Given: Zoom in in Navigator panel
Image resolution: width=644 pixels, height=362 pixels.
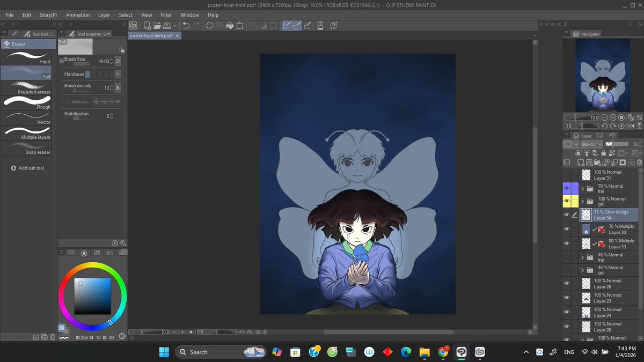Looking at the screenshot, I should click(x=613, y=117).
